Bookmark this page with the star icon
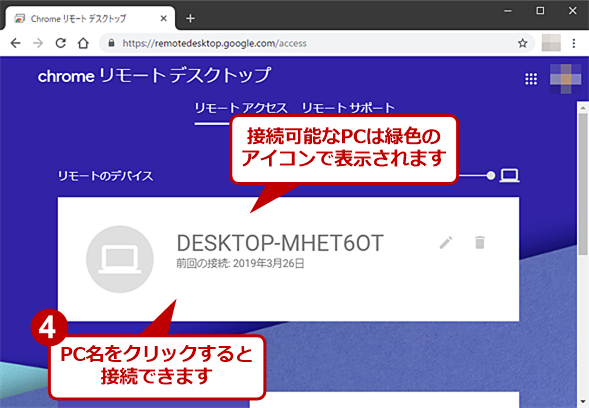 (x=523, y=43)
